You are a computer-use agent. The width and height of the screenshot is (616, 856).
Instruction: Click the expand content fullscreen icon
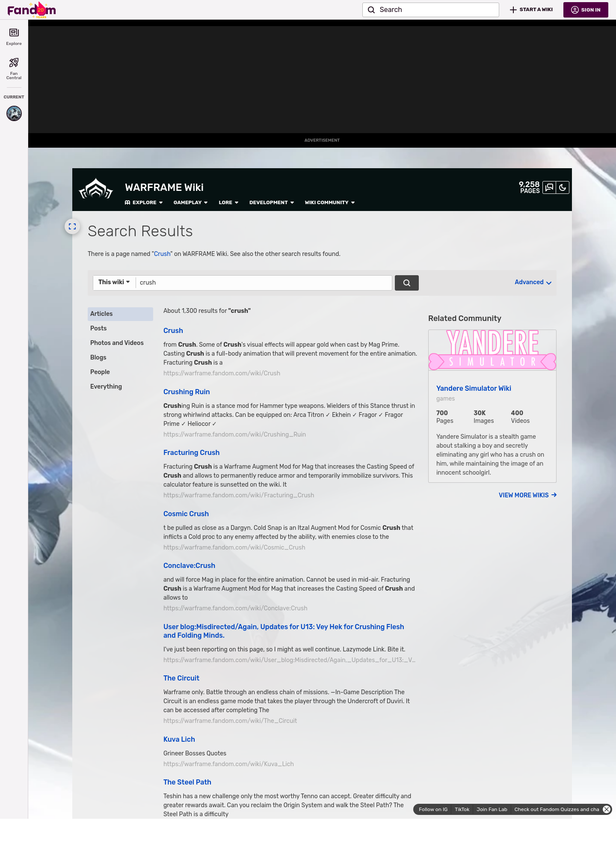(72, 226)
